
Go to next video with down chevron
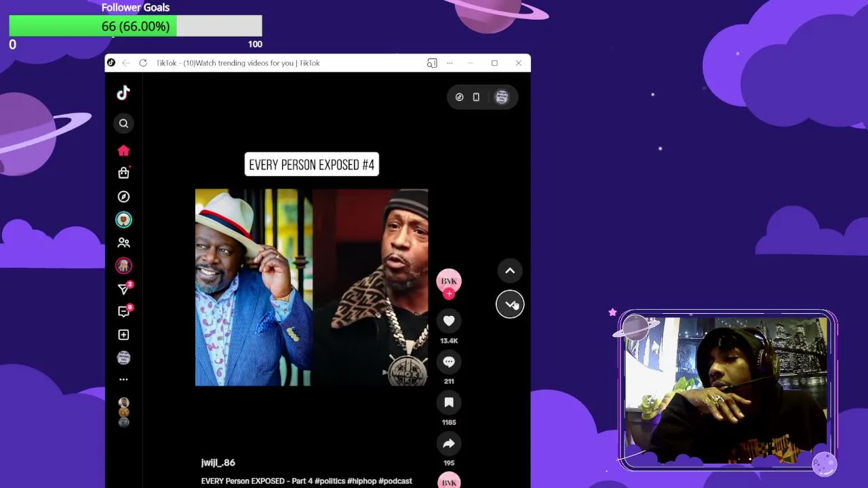[x=510, y=304]
